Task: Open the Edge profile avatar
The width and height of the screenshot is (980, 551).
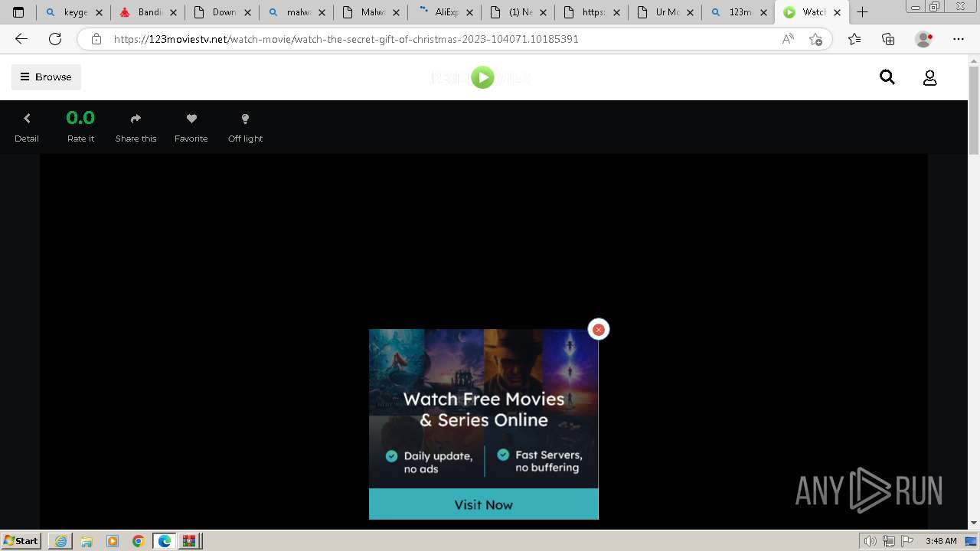Action: point(923,39)
